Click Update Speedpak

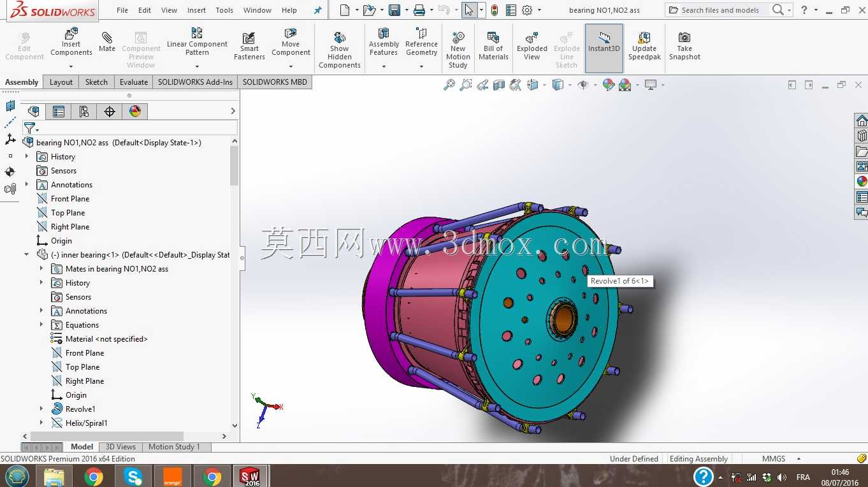tap(644, 46)
